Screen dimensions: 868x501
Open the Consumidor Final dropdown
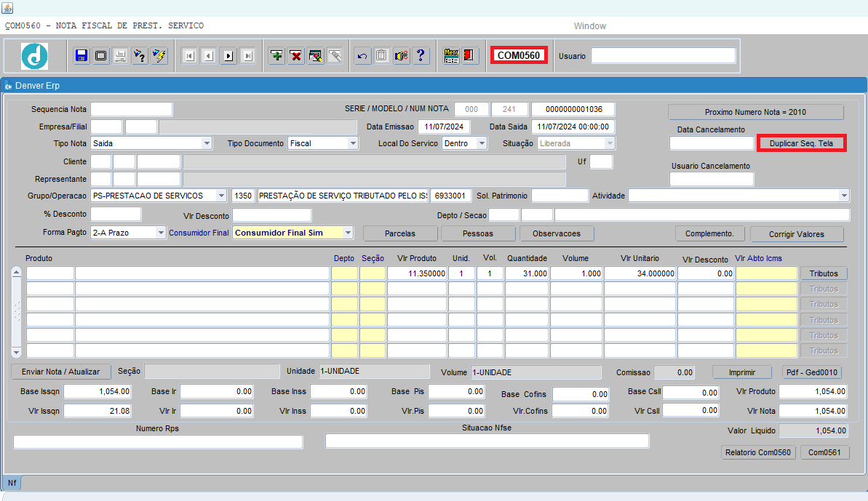348,233
